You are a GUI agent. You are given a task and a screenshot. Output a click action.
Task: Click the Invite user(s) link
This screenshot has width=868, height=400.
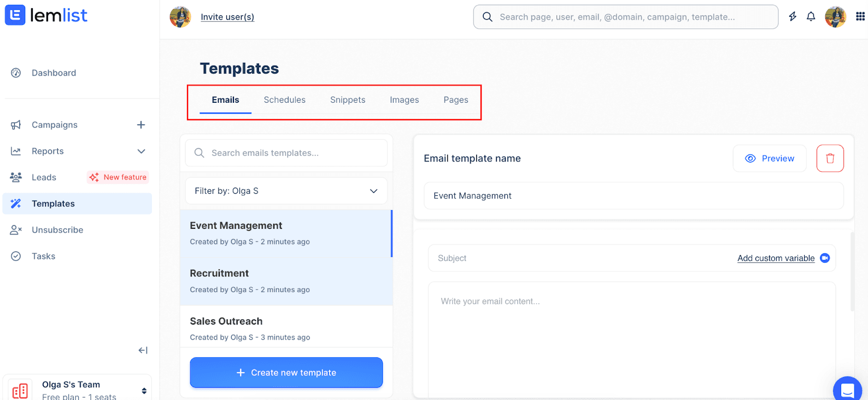(x=227, y=17)
